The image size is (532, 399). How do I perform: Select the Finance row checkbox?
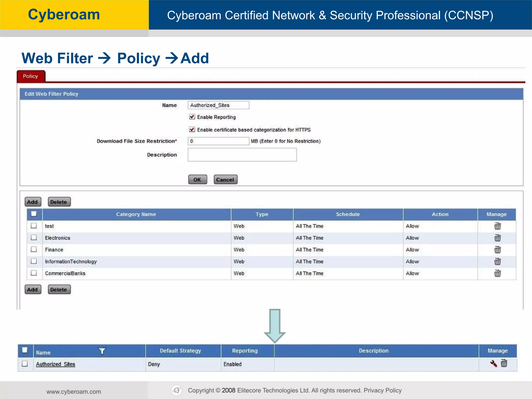(34, 249)
